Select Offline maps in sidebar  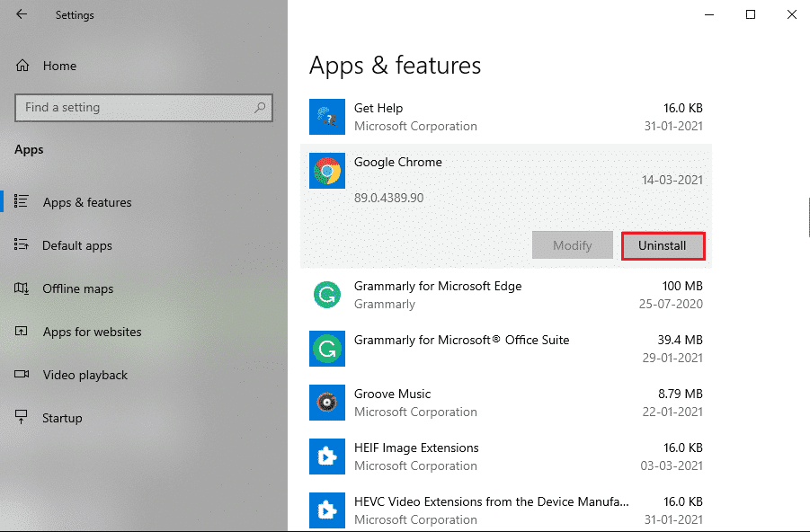coord(78,288)
